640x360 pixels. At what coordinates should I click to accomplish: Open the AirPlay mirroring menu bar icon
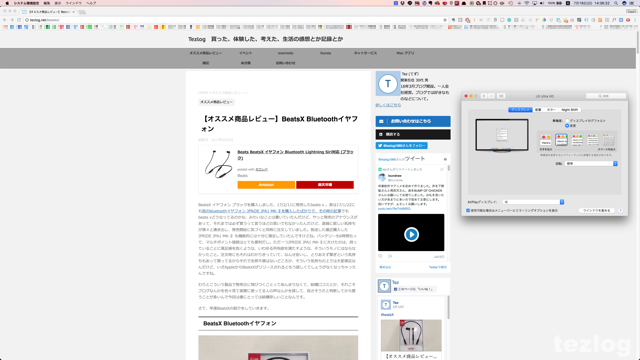(534, 3)
